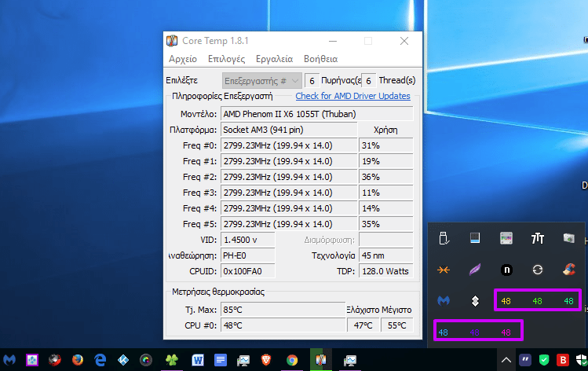
Task: Click the black round 'n' tray icon
Action: click(506, 270)
